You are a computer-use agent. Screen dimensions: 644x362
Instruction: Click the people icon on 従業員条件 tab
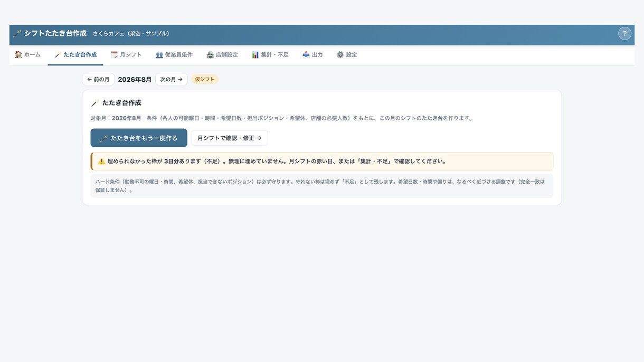click(x=159, y=55)
